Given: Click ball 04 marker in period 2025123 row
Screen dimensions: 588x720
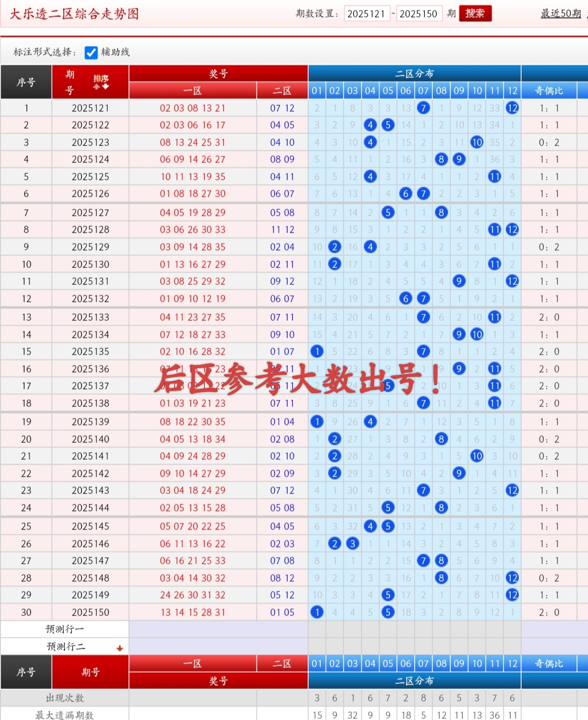Looking at the screenshot, I should click(x=370, y=142).
